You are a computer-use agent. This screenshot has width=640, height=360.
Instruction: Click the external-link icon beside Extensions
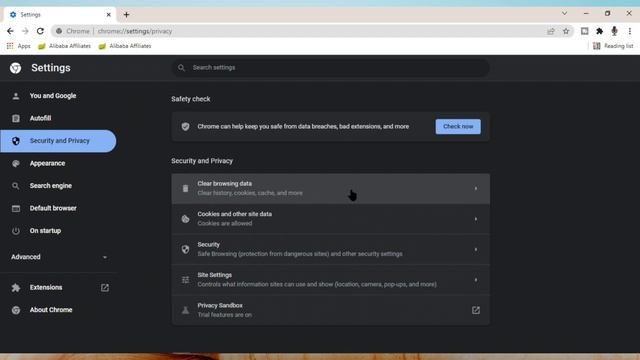105,288
